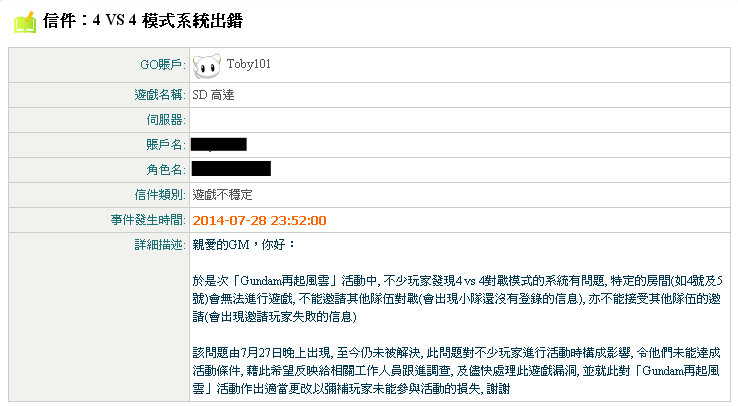Click the paragraph starting '於是次「Gundam再起風雲」活動中'
This screenshot has width=738, height=406.
tap(457, 299)
